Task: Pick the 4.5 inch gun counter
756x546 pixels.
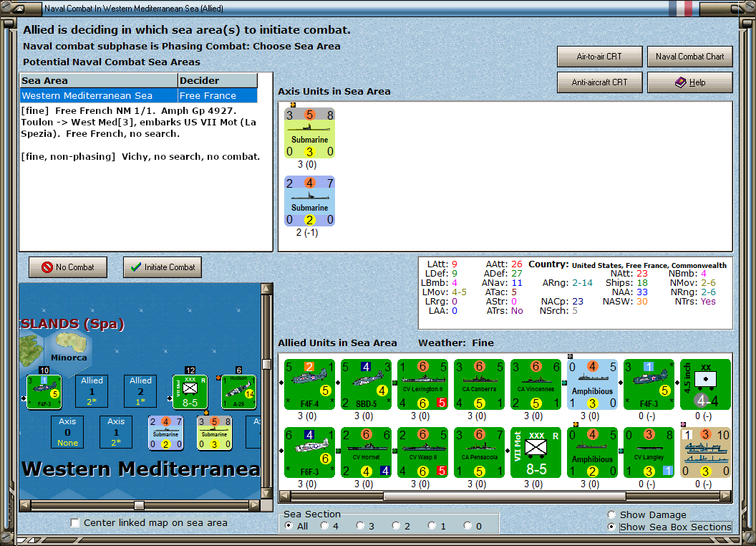Action: pyautogui.click(x=705, y=384)
